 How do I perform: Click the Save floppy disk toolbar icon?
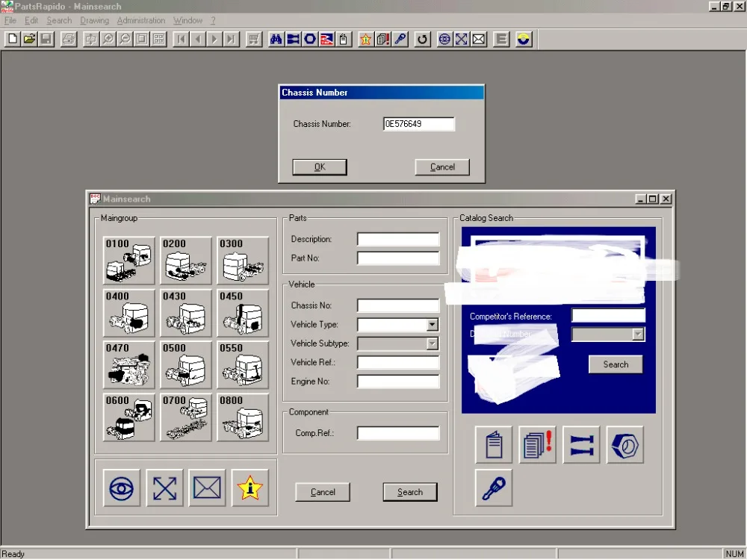click(x=46, y=39)
